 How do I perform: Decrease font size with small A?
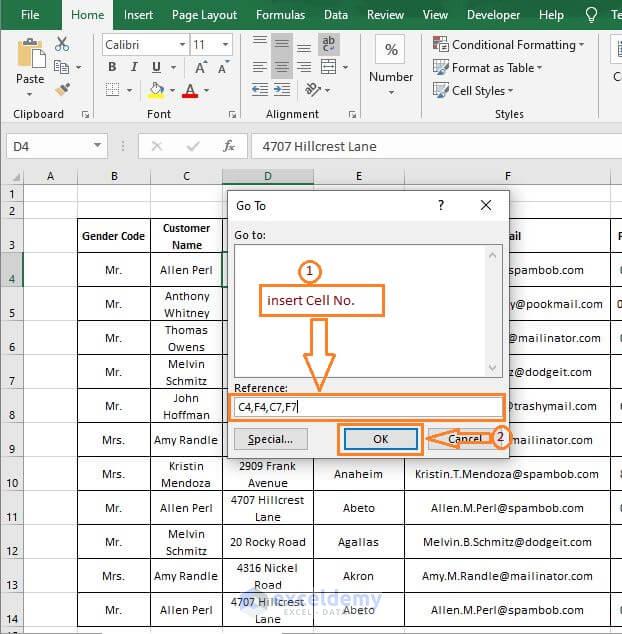tap(223, 67)
